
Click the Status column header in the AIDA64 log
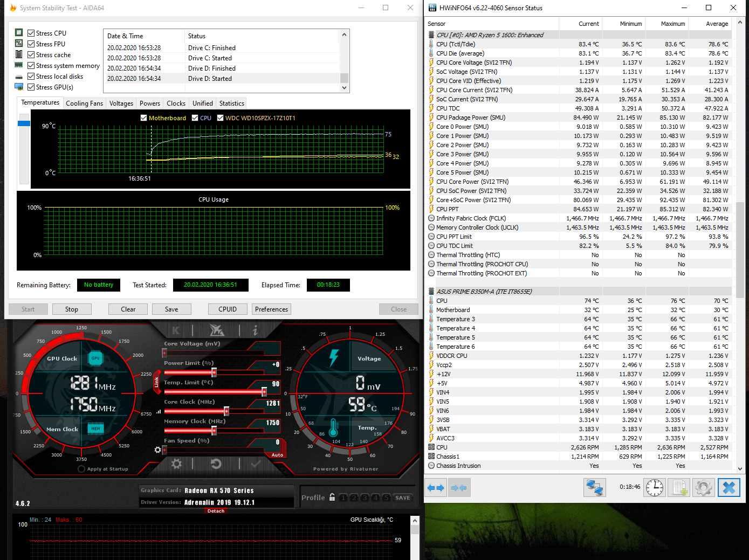pyautogui.click(x=262, y=36)
